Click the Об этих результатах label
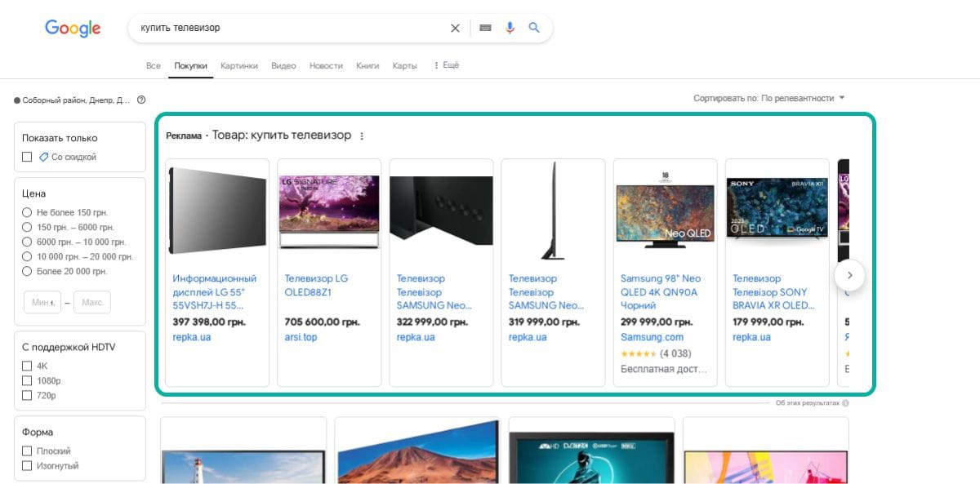 tap(807, 403)
